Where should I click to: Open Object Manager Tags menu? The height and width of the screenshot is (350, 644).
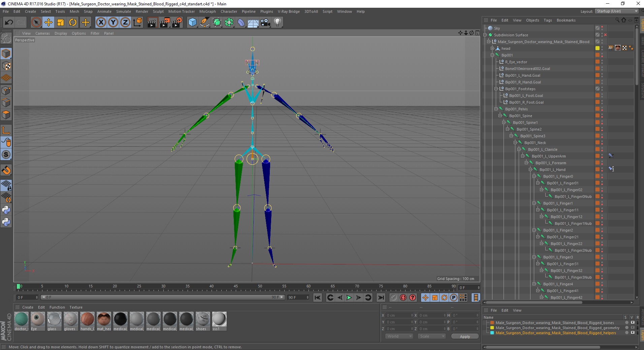pyautogui.click(x=548, y=20)
